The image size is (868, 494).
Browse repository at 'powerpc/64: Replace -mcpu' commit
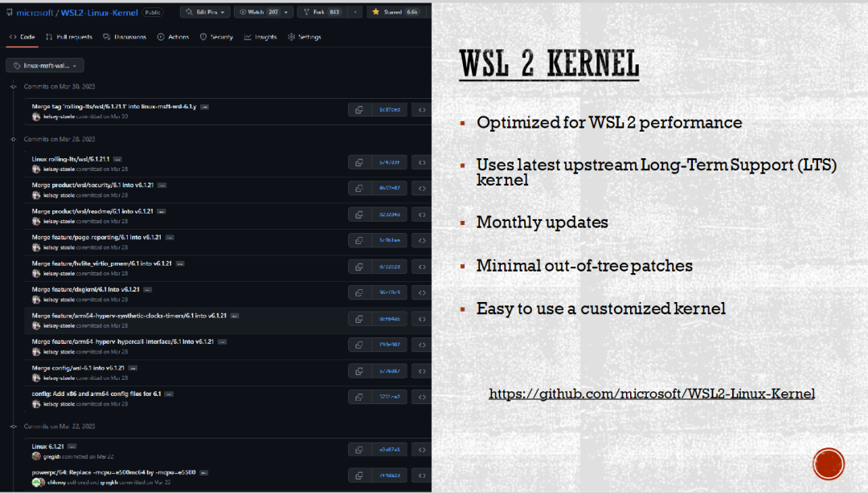[x=422, y=476]
